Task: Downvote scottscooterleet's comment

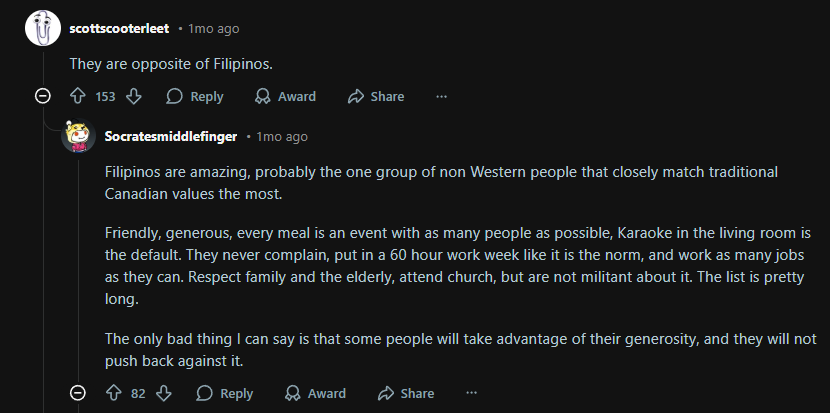Action: point(133,96)
